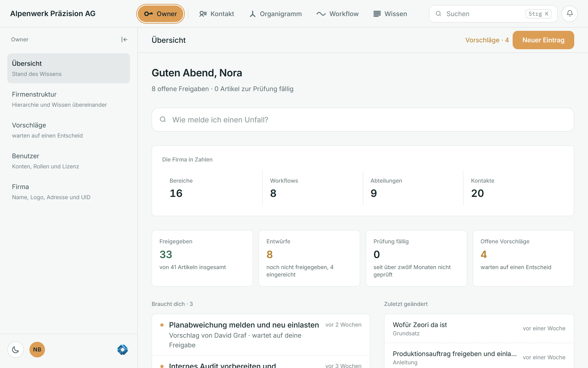Open the Offene Vorschläge card
588x368 pixels.
[x=523, y=258]
